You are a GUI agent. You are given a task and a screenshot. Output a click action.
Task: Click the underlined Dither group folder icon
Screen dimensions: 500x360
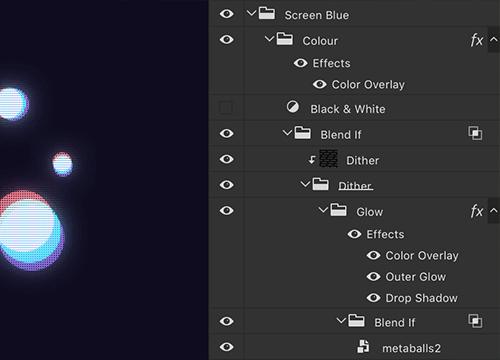(x=320, y=184)
